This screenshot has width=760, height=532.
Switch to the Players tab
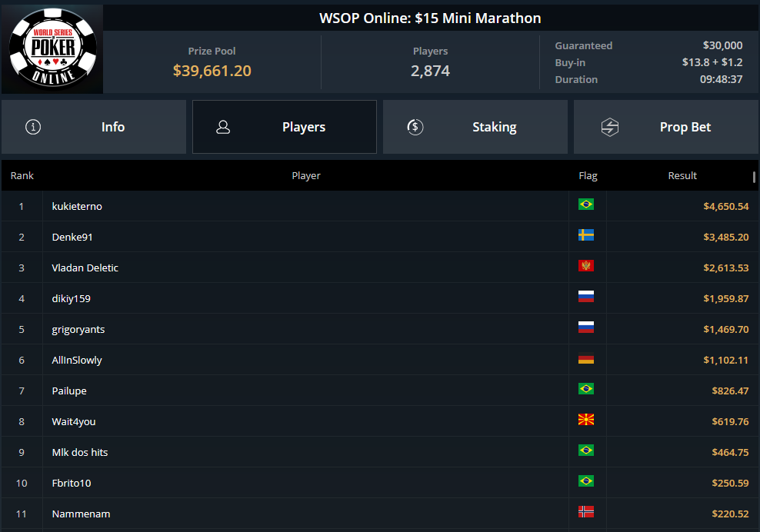click(285, 127)
